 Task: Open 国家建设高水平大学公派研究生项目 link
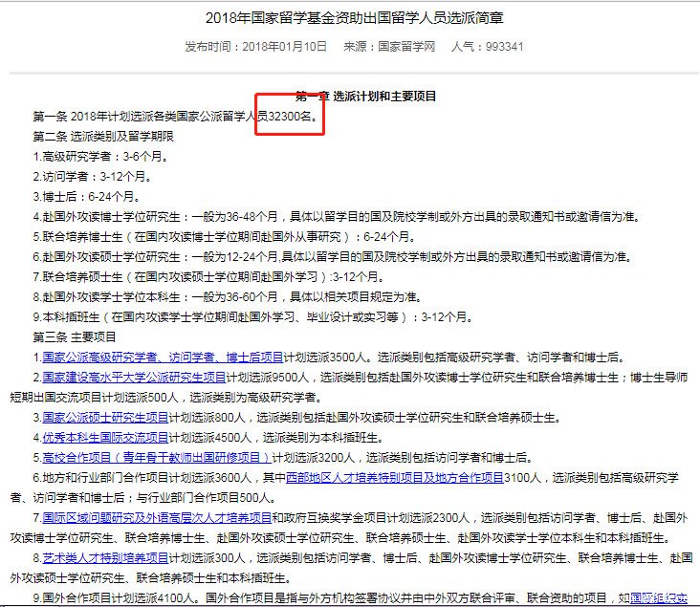(x=134, y=378)
